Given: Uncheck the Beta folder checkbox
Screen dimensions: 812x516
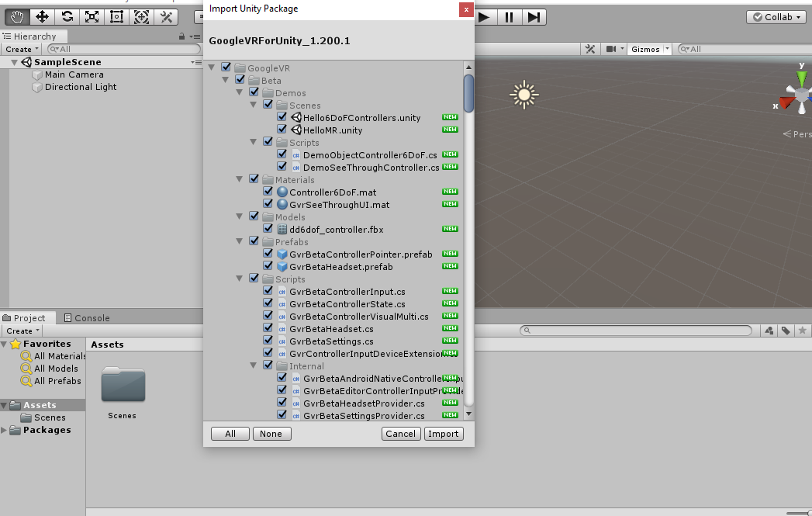Looking at the screenshot, I should pos(240,79).
